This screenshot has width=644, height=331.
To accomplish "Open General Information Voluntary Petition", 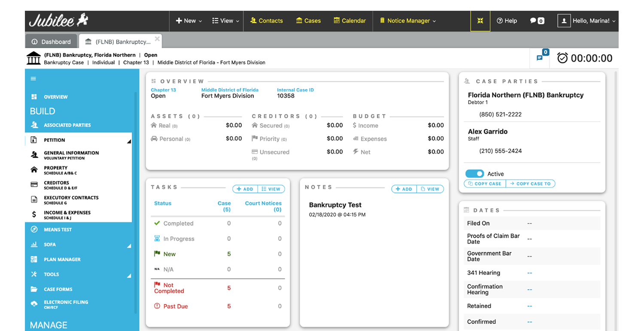I will click(71, 155).
